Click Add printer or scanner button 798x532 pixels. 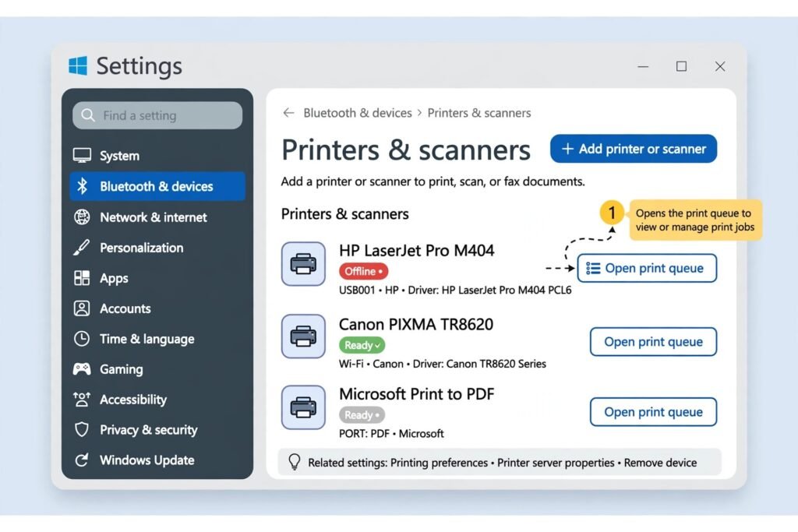coord(634,149)
